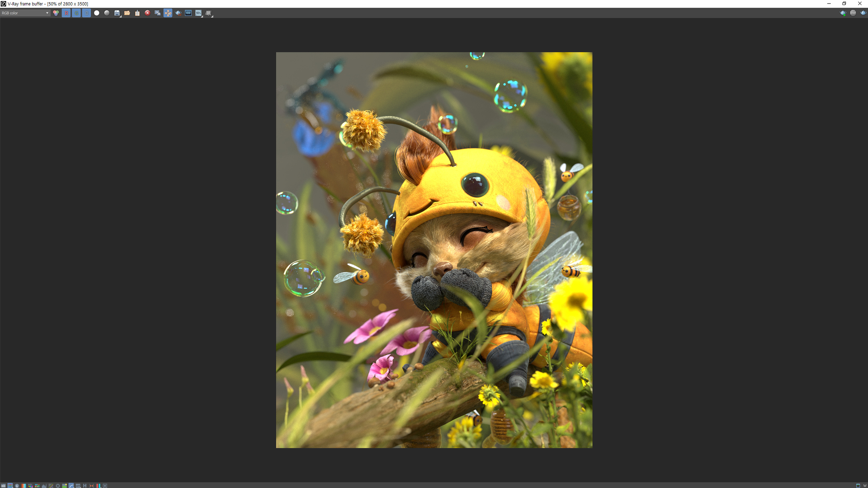Open the V-Ray logo window menu
Screen dimensions: 868x488
click(3, 4)
